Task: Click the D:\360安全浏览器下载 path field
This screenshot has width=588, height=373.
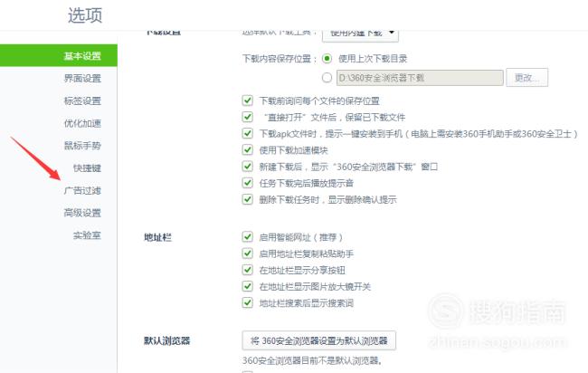Action: (420, 78)
